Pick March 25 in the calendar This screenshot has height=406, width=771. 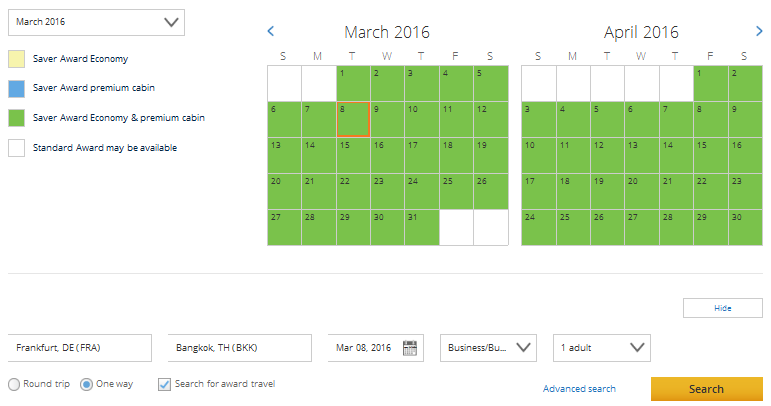tap(456, 191)
